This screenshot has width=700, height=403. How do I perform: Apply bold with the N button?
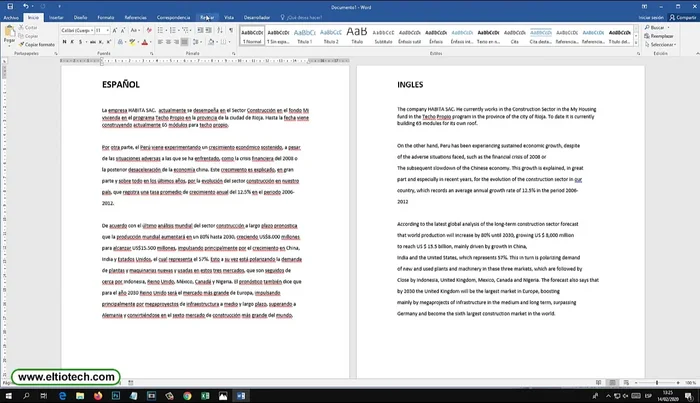click(64, 43)
